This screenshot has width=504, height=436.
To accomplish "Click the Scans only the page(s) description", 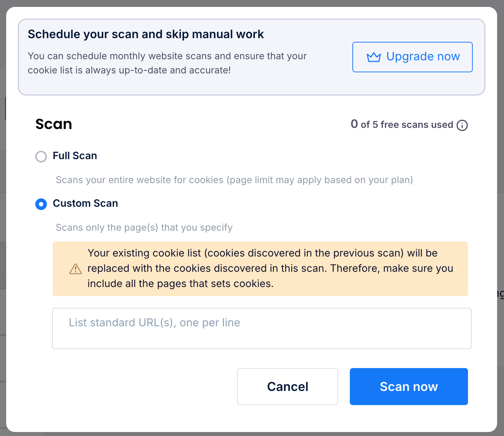I will (144, 227).
